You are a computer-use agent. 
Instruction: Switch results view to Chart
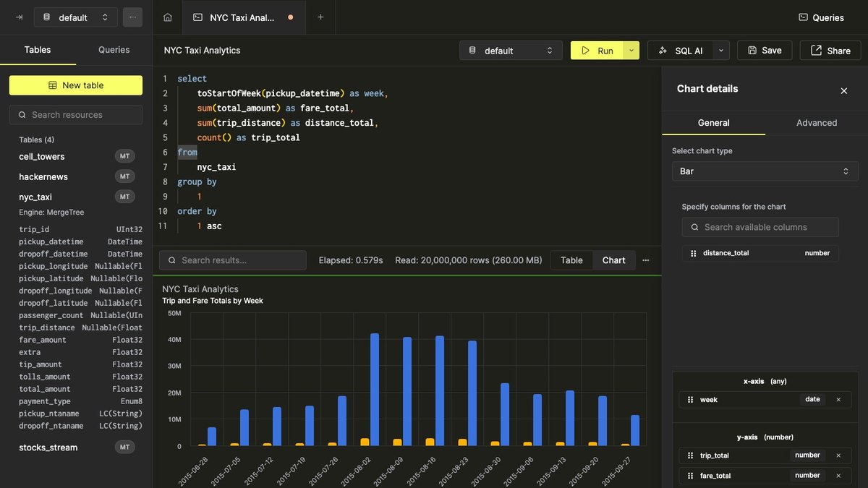613,260
